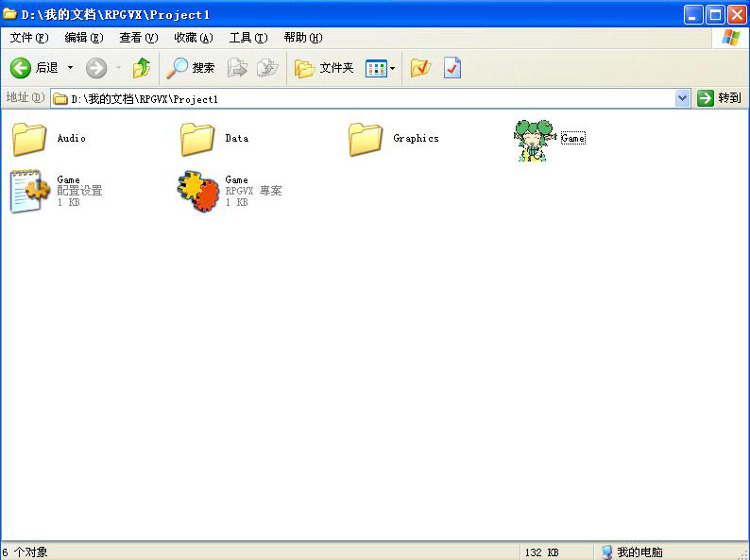
Task: Click the document with red checkmark icon
Action: tap(452, 68)
